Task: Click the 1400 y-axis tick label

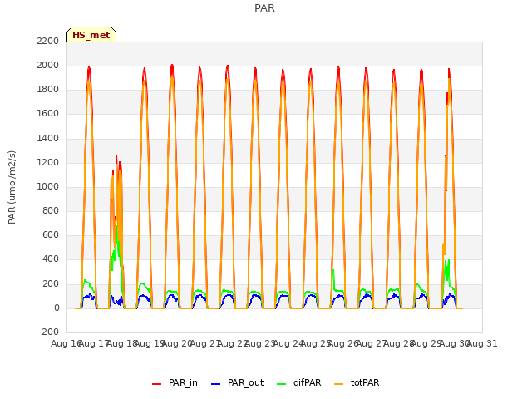Action: coord(48,138)
